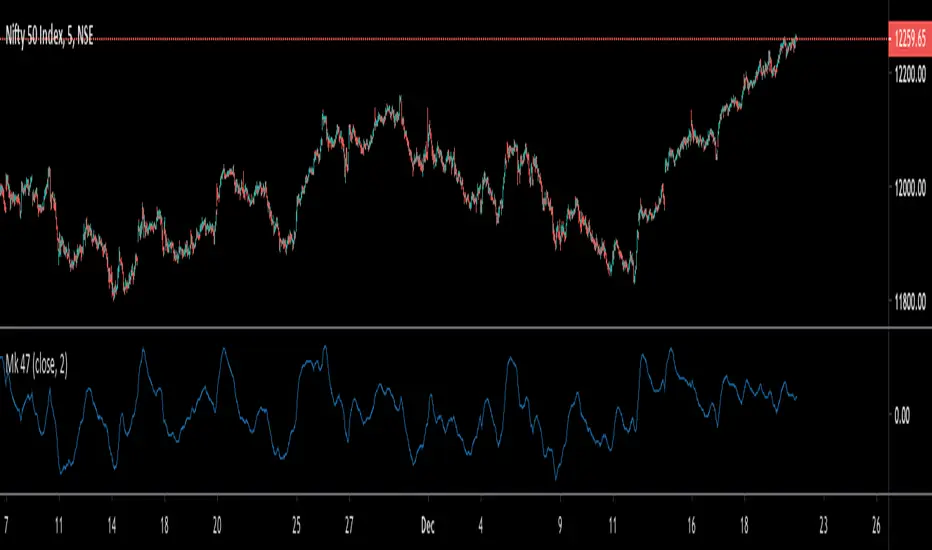
Task: Click the date 14 on time axis
Action: (x=112, y=526)
